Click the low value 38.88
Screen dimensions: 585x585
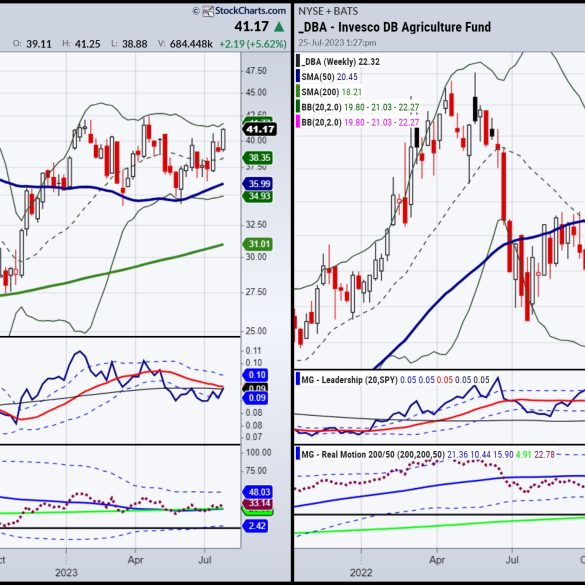pos(134,44)
